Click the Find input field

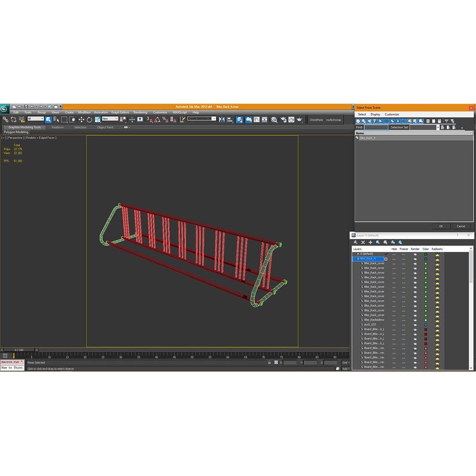coord(376,127)
